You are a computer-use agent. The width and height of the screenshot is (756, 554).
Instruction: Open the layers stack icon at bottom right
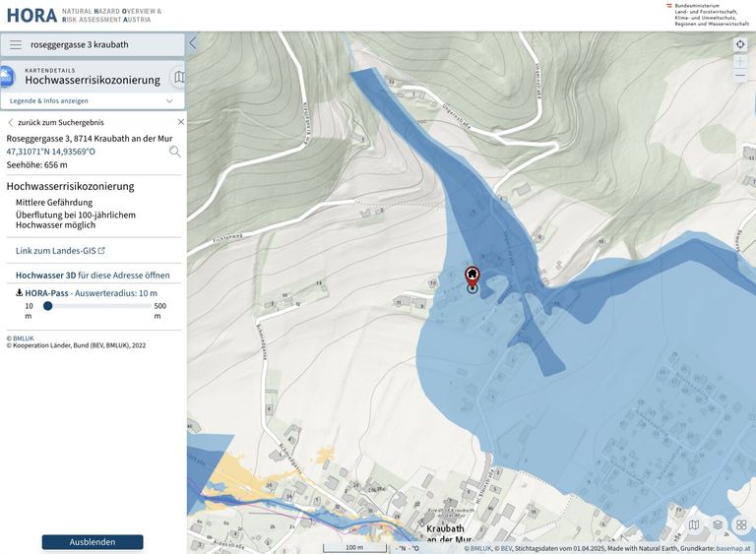(718, 525)
